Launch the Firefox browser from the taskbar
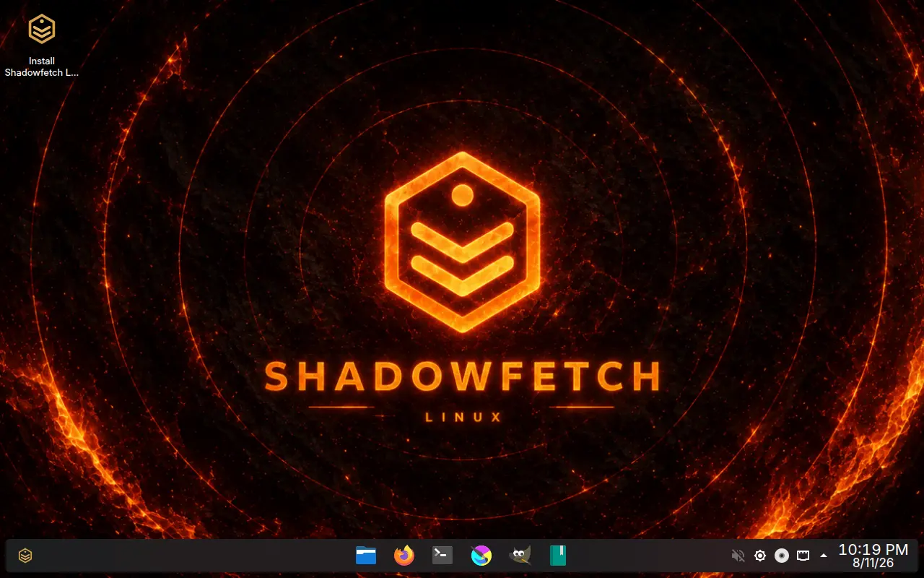924x578 pixels. coord(404,556)
